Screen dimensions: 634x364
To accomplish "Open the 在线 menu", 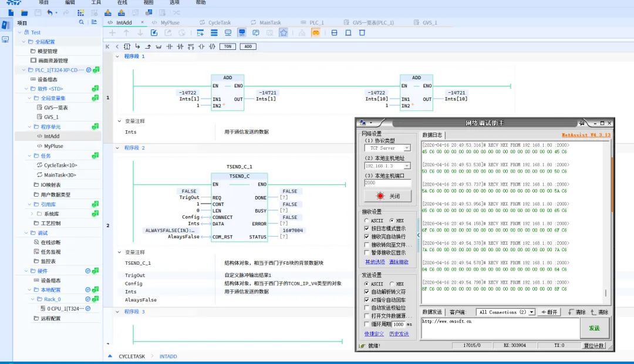I will (x=122, y=2).
